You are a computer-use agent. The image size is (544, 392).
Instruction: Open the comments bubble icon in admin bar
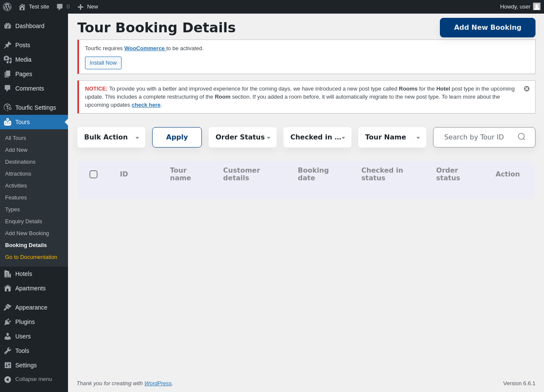[60, 7]
